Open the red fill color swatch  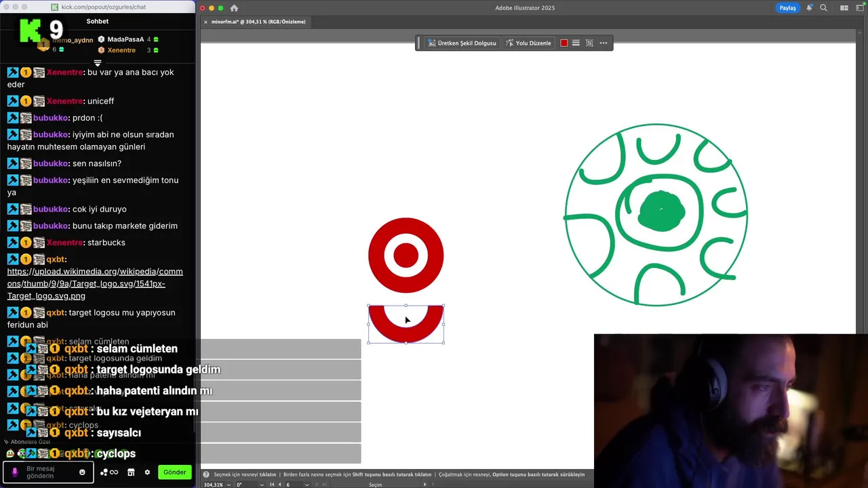point(564,43)
